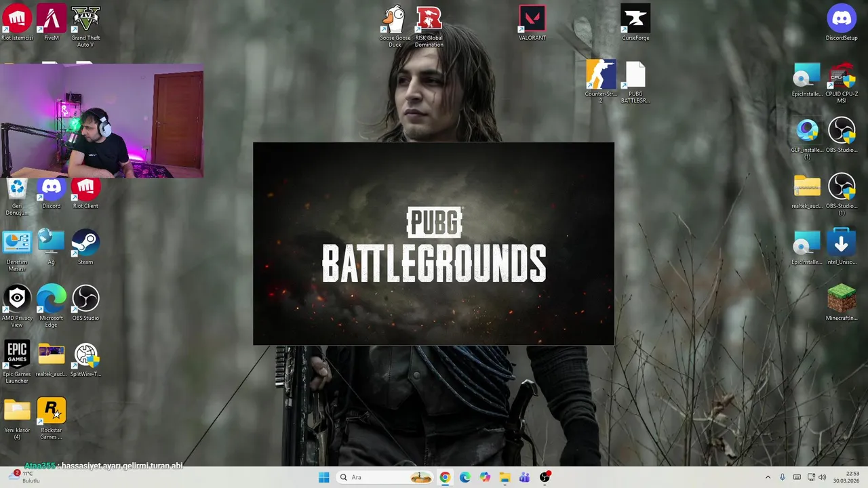Click the volume speaker tray icon
Screen dimensions: 868x488
tap(822, 477)
